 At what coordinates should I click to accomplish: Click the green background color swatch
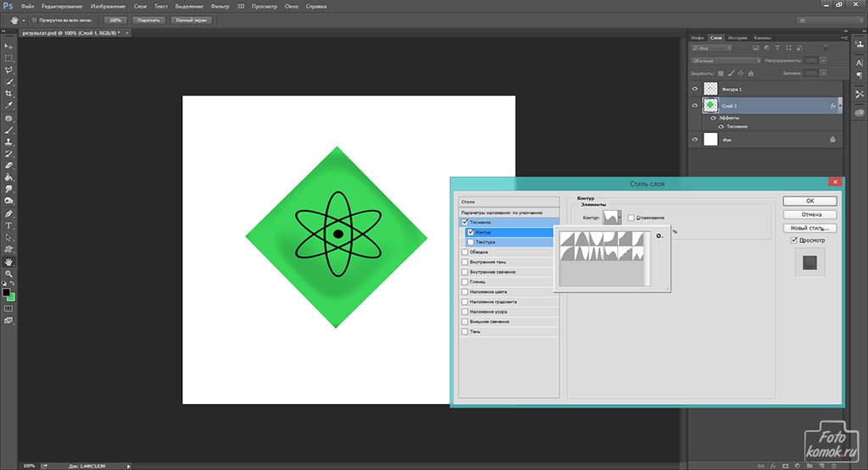tap(12, 298)
